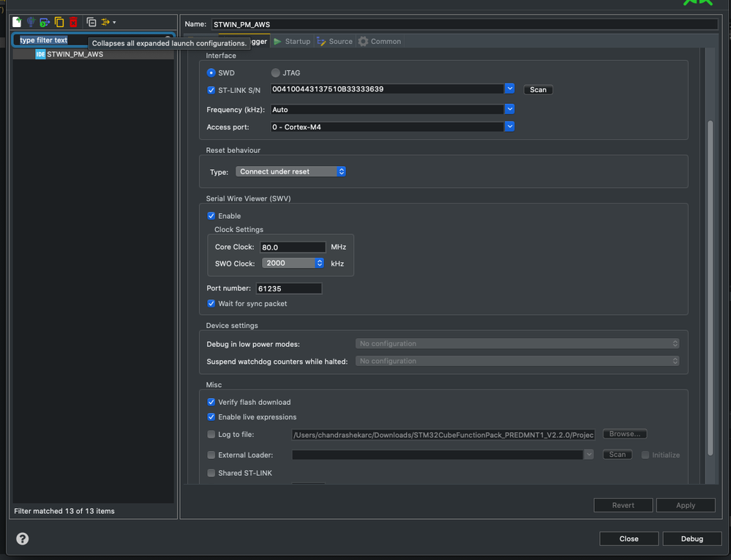Duplicate the selected launch configuration

pos(59,22)
